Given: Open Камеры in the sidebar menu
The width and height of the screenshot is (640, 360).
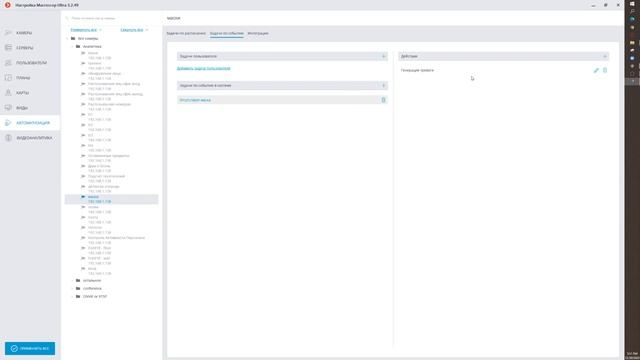Looking at the screenshot, I should [24, 33].
